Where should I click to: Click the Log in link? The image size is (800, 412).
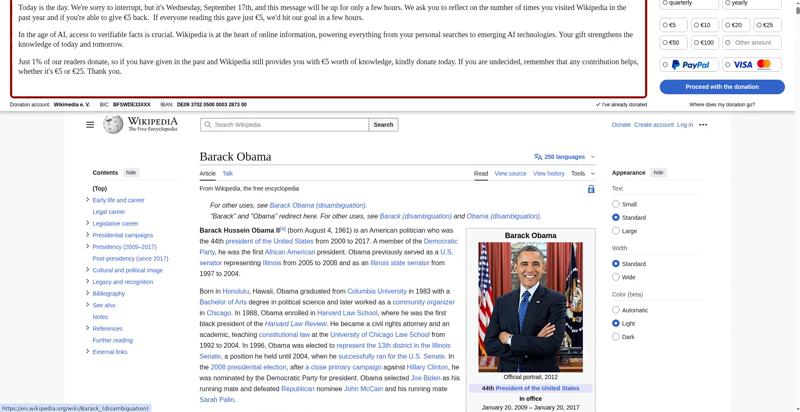pos(685,125)
